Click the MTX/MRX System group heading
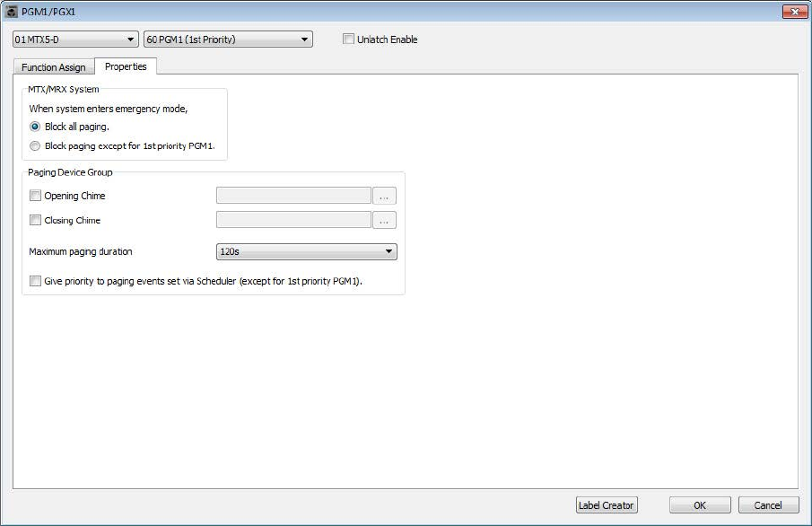Screen dimensions: 812x526 click(64, 89)
